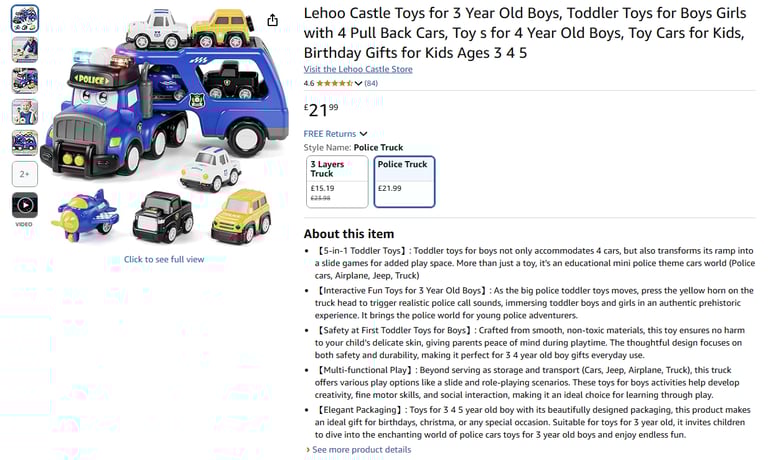768x460 pixels.
Task: Play the product video thumbnail
Action: [24, 205]
